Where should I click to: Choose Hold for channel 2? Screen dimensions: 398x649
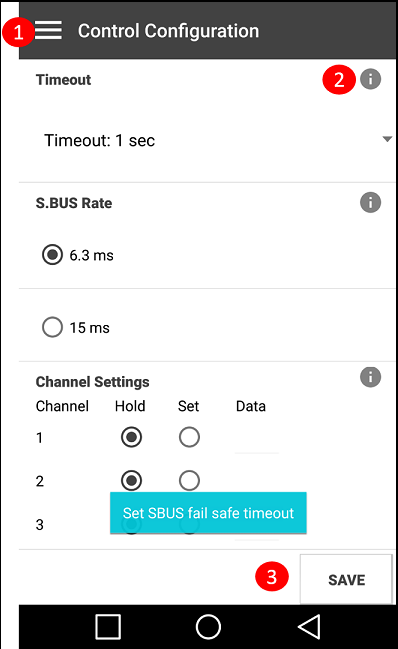(132, 481)
